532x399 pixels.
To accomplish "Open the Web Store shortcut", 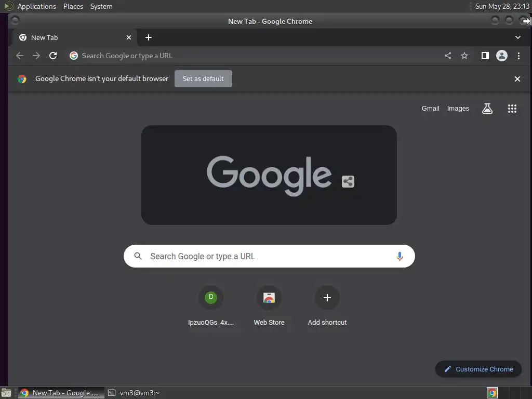I will tap(269, 307).
